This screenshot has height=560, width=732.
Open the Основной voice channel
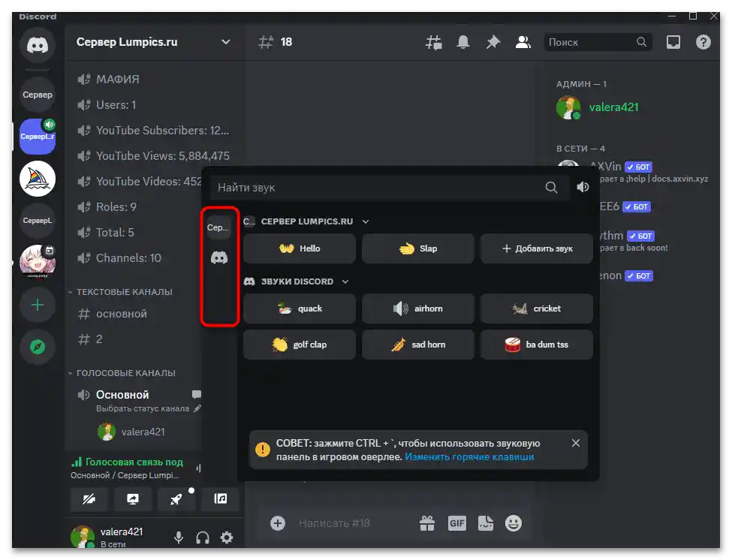(x=122, y=395)
